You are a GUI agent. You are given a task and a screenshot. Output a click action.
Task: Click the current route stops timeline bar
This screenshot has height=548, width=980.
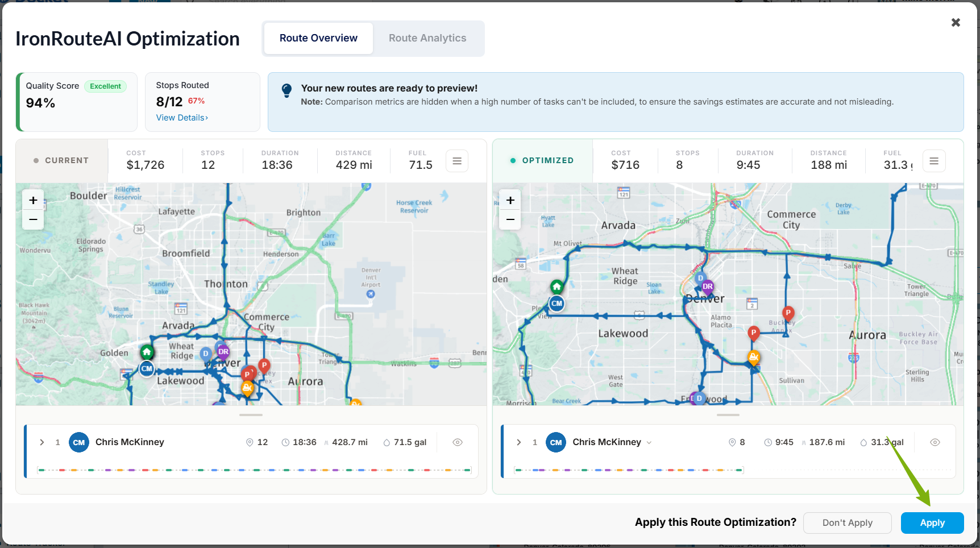tap(254, 470)
